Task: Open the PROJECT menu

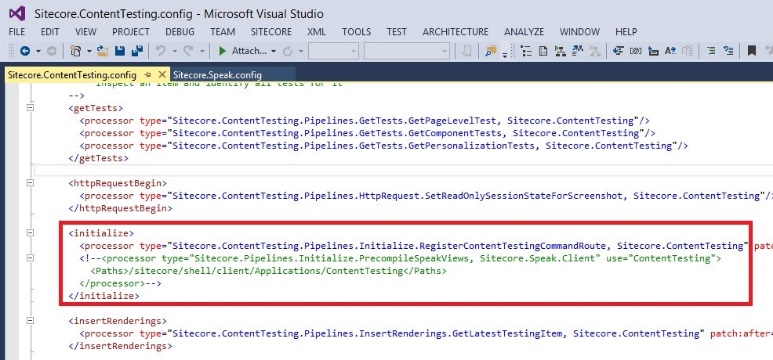Action: click(x=131, y=32)
